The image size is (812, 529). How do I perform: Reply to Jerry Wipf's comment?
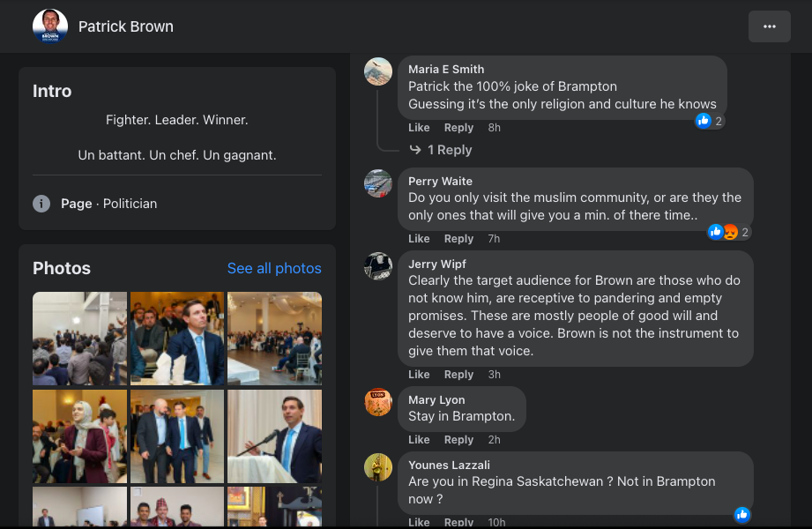click(x=458, y=375)
